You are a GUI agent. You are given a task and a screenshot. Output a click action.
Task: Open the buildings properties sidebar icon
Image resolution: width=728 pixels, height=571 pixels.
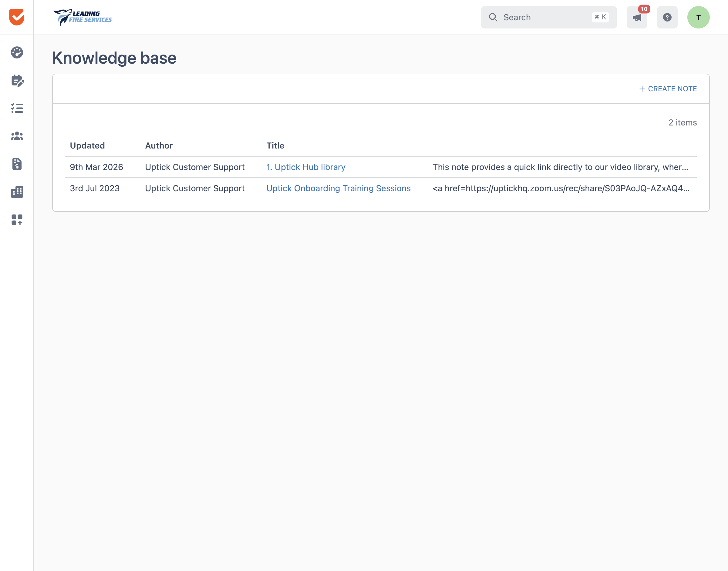(17, 192)
